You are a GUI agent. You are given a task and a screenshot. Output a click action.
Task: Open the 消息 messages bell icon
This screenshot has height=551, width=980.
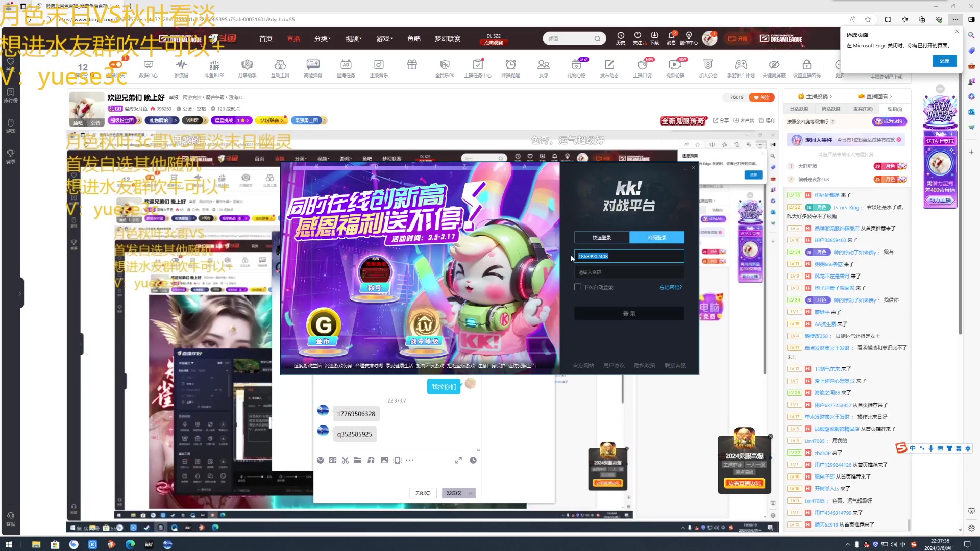click(x=671, y=38)
